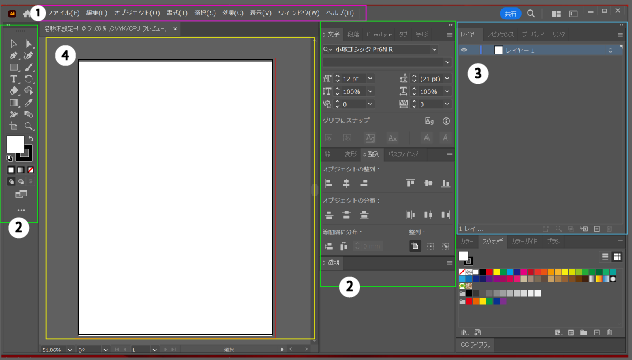Reset to default fill and stroke
Screen dimensions: 632x360
coord(10,158)
